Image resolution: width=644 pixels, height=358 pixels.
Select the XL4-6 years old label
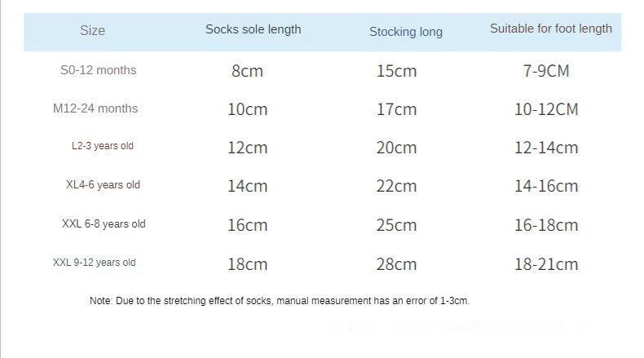103,185
